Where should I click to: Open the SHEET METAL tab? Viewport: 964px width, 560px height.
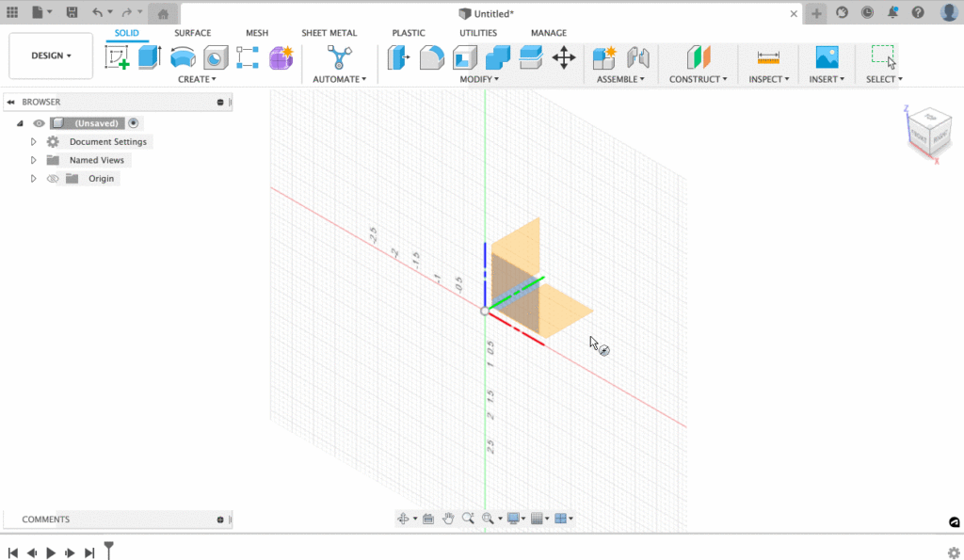pyautogui.click(x=329, y=33)
